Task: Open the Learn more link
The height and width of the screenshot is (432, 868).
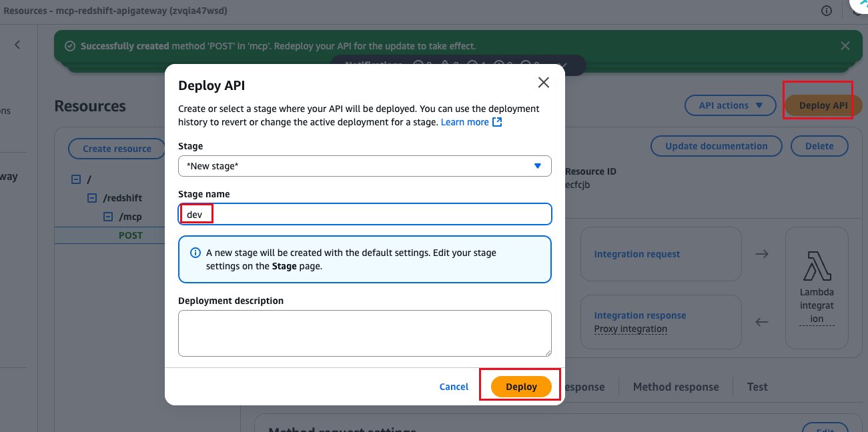Action: (465, 122)
